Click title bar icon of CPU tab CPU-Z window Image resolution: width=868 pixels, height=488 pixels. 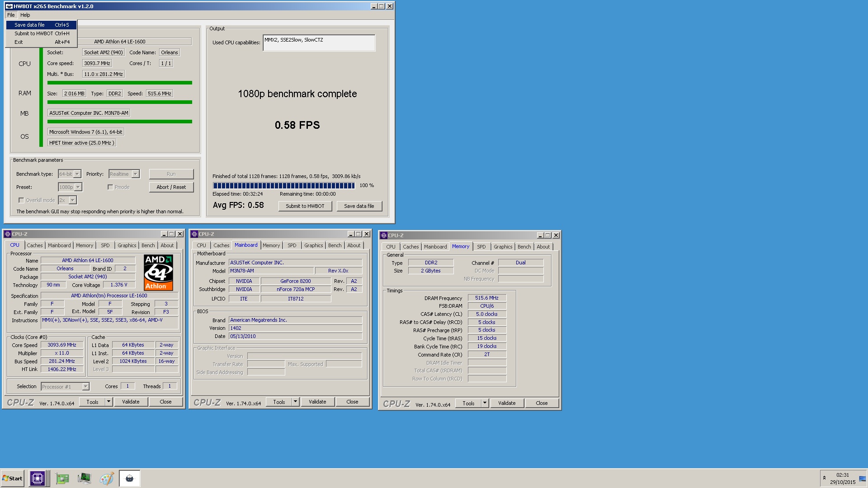coord(7,234)
